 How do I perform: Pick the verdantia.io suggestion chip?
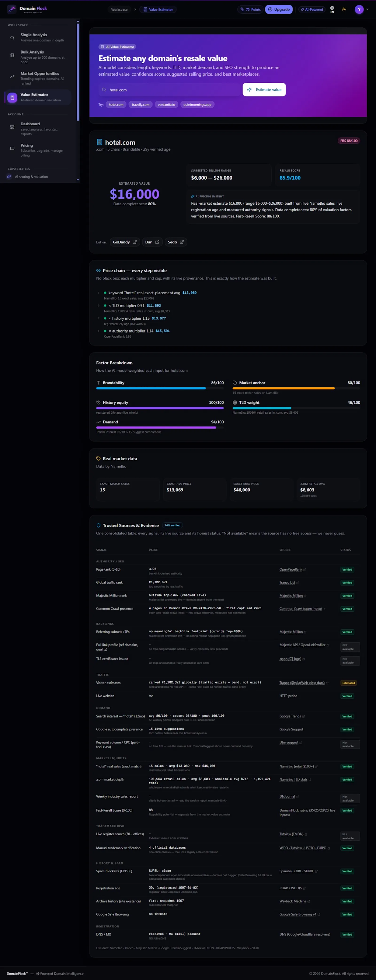click(166, 105)
